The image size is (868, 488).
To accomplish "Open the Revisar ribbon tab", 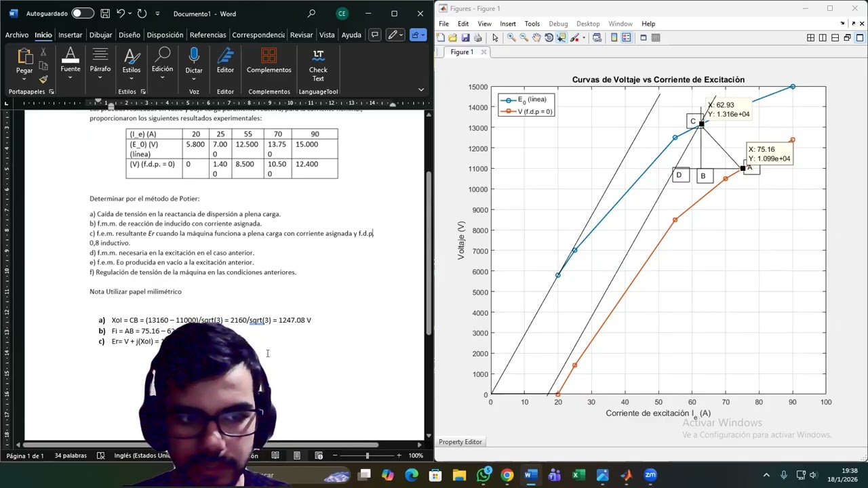I will (301, 35).
